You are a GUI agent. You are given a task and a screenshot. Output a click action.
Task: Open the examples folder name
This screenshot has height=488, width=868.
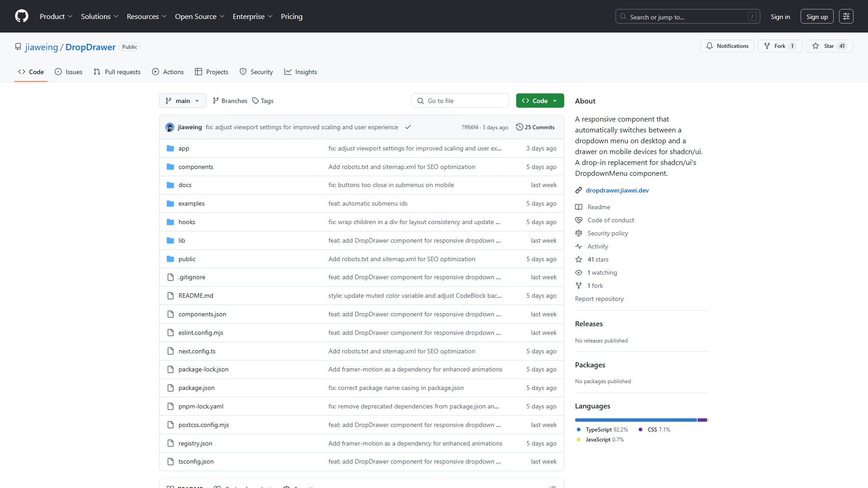pyautogui.click(x=192, y=203)
